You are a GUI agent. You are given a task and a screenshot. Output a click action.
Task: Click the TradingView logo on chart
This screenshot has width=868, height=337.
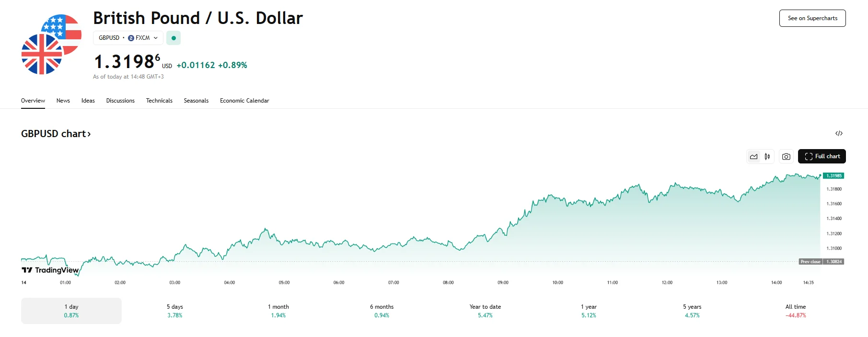pos(50,270)
